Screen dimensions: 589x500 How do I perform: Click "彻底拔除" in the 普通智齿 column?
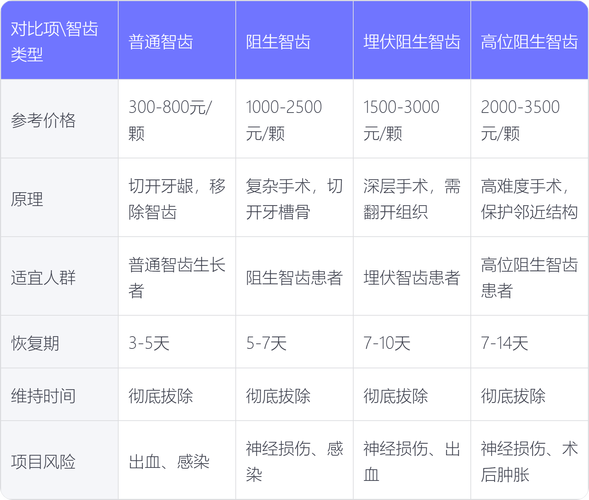177,395
